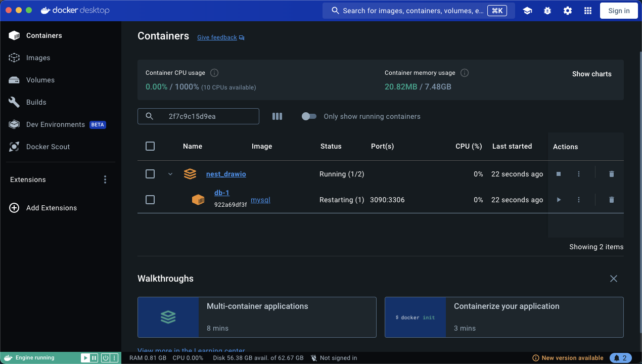
Task: Open the Troubleshoot bug icon
Action: (x=547, y=11)
